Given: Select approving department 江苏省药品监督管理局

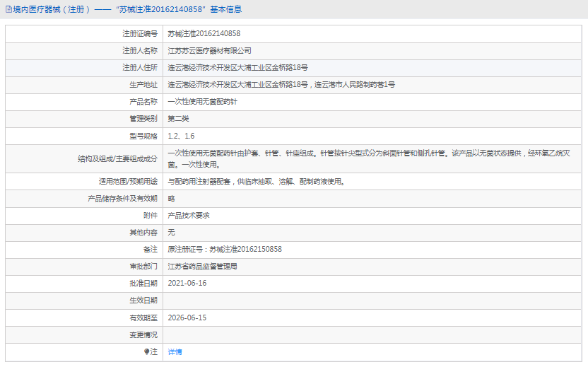Looking at the screenshot, I should [203, 267].
